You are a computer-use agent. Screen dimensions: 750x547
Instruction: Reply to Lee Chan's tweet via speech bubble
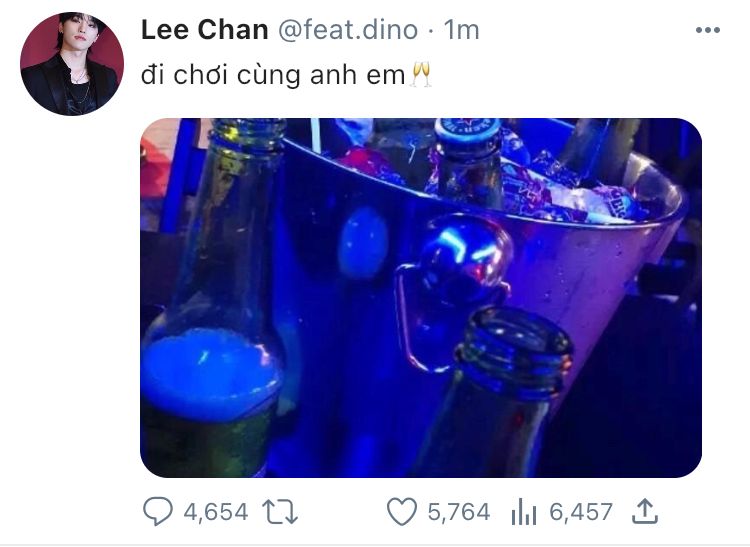[x=158, y=511]
